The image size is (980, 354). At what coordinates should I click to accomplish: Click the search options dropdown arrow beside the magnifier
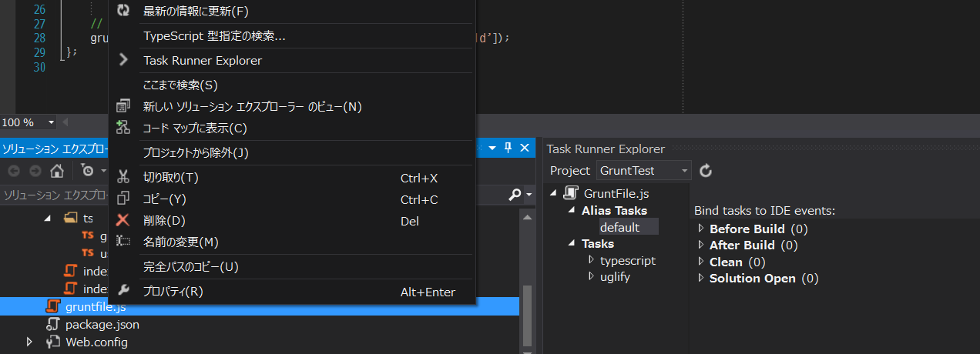529,195
